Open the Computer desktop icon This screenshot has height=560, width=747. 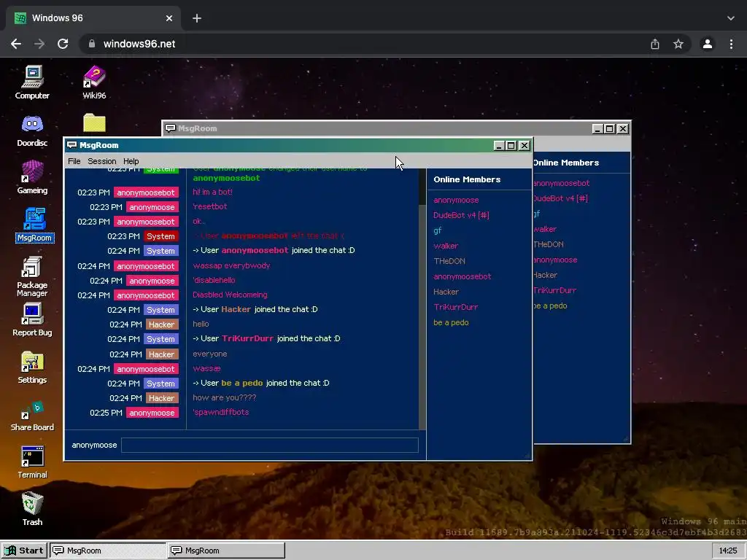pyautogui.click(x=32, y=82)
